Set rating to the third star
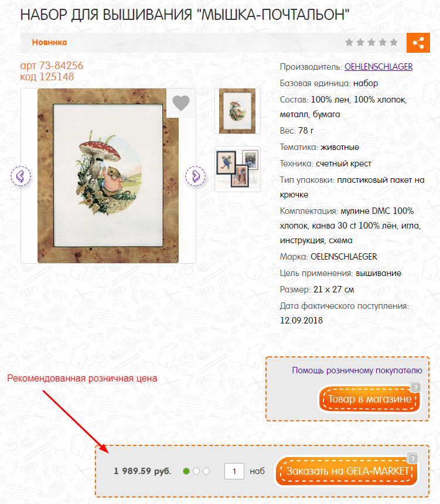 point(371,42)
